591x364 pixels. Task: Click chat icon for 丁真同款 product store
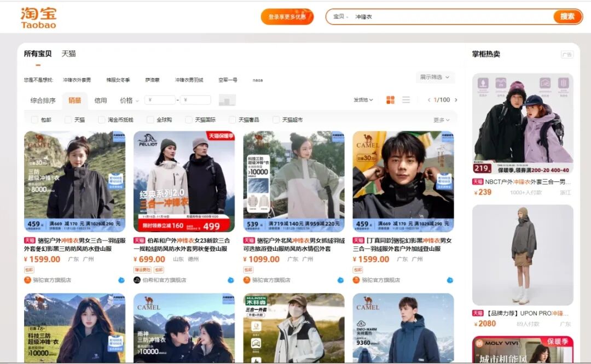coord(450,280)
